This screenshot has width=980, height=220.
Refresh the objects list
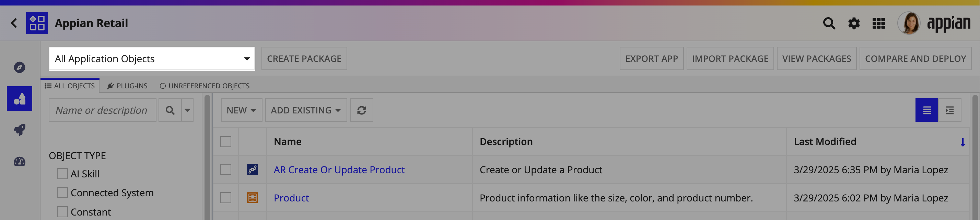[361, 110]
